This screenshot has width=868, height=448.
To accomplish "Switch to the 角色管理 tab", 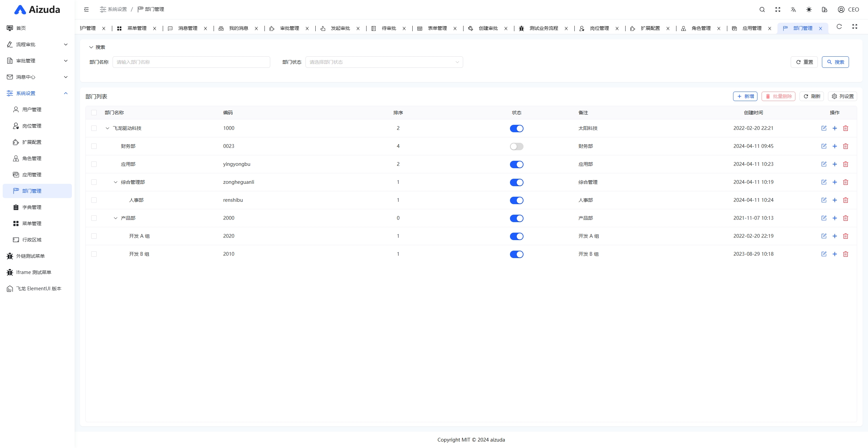I will pos(701,28).
